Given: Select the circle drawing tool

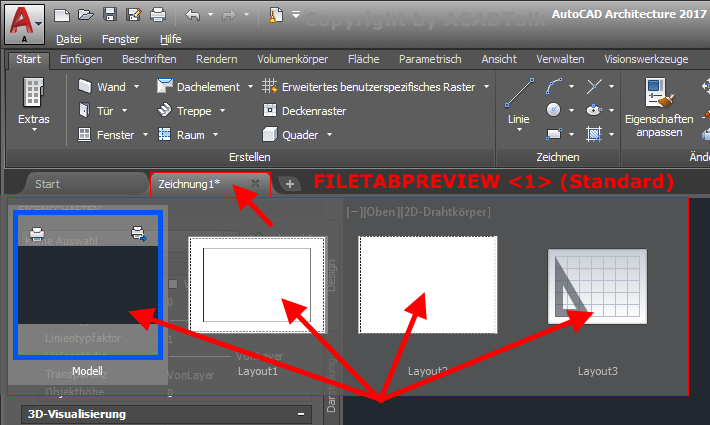Looking at the screenshot, I should [x=554, y=110].
